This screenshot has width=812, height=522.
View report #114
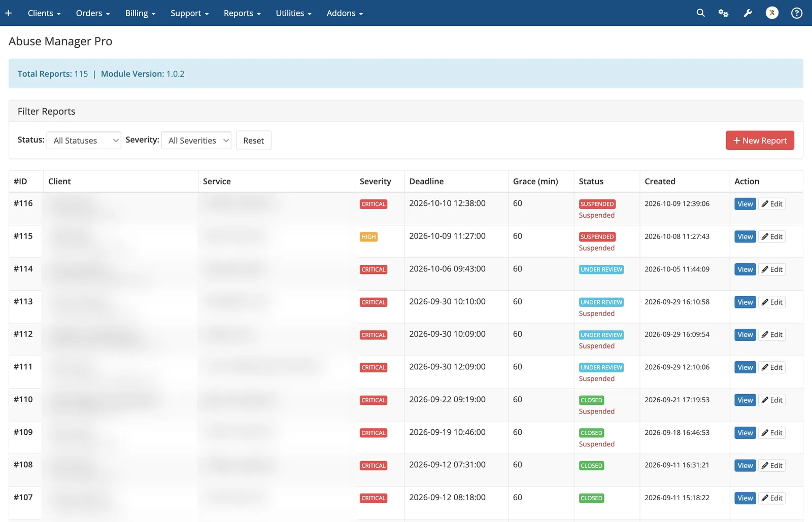[745, 269]
